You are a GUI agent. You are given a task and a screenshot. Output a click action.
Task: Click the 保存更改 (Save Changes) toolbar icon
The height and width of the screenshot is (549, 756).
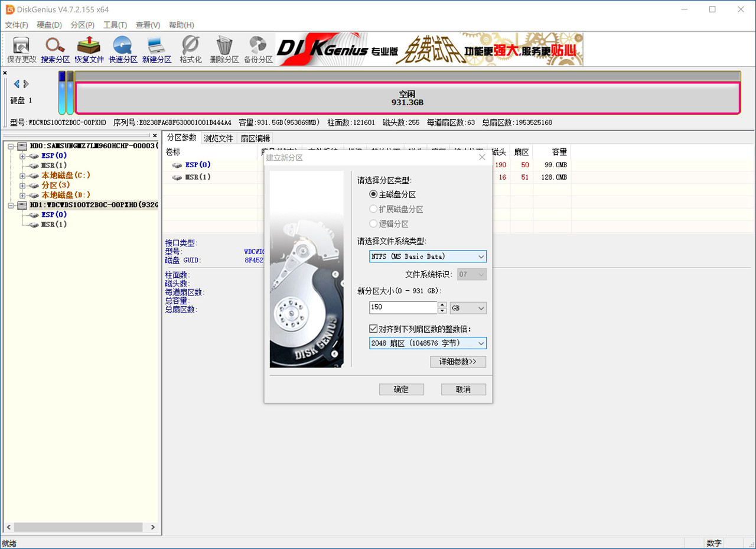(x=21, y=49)
